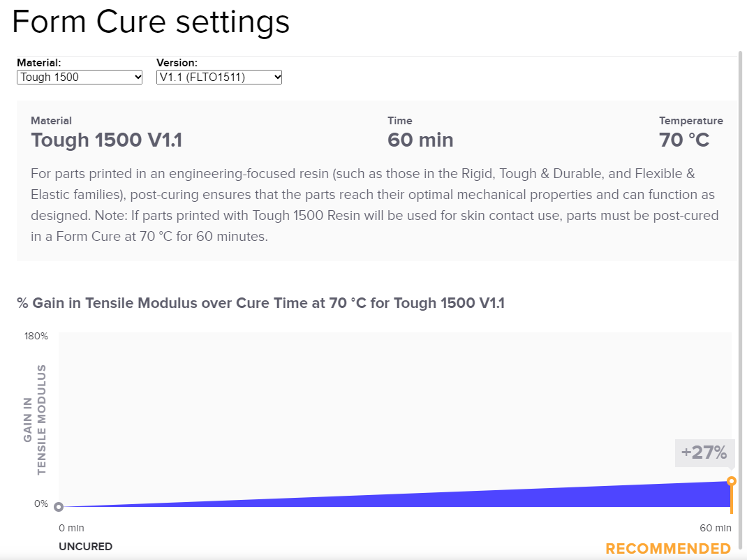Viewport: 747px width, 560px height.
Task: Click the orange recommended marker on chart
Action: (x=731, y=481)
